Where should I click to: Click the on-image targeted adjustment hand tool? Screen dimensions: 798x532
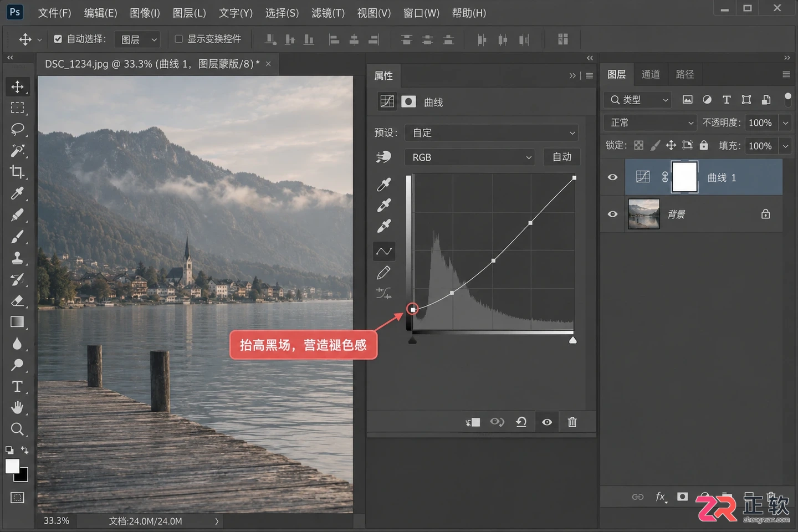point(383,157)
